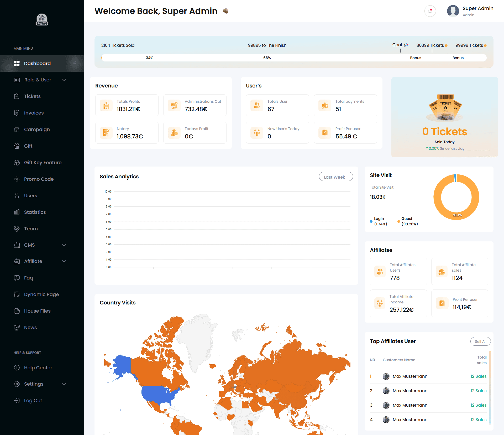The width and height of the screenshot is (504, 435).
Task: Click the Tickets sidebar icon
Action: (17, 96)
